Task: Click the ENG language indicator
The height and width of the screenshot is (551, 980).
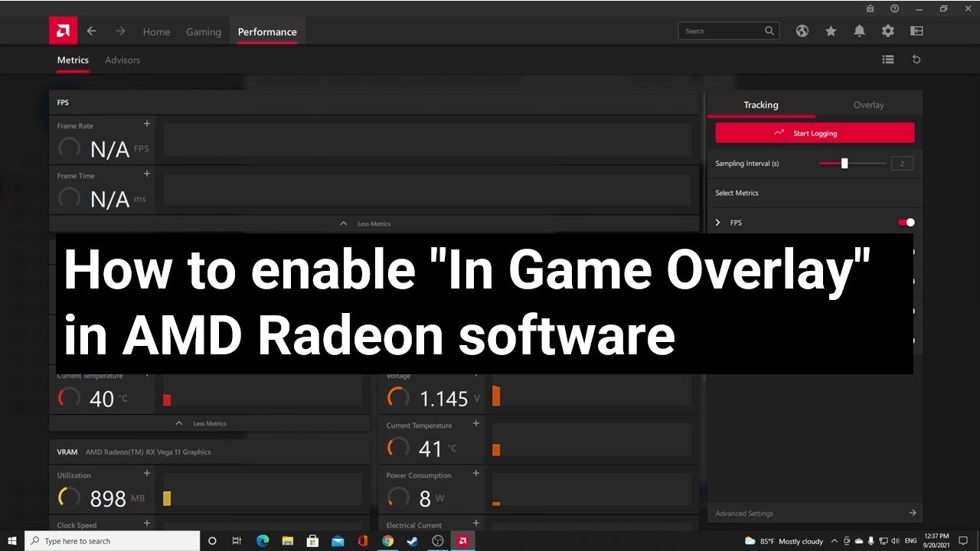Action: click(911, 541)
